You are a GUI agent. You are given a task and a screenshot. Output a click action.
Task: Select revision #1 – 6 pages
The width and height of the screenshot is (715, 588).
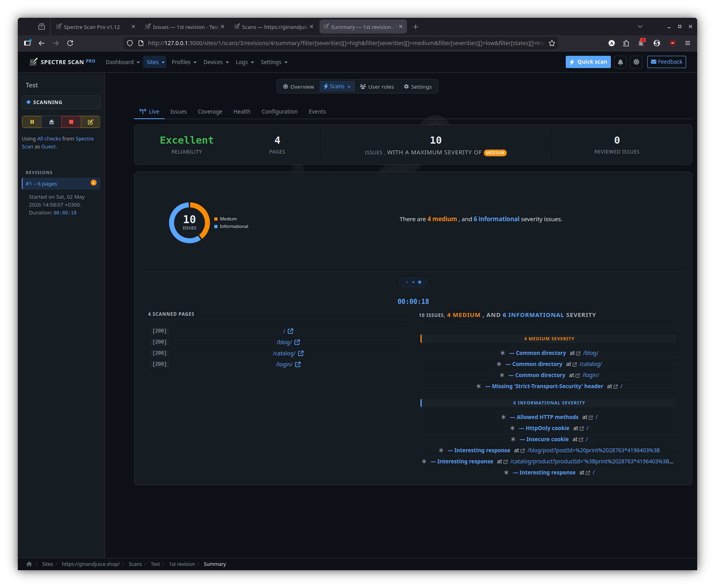point(61,184)
